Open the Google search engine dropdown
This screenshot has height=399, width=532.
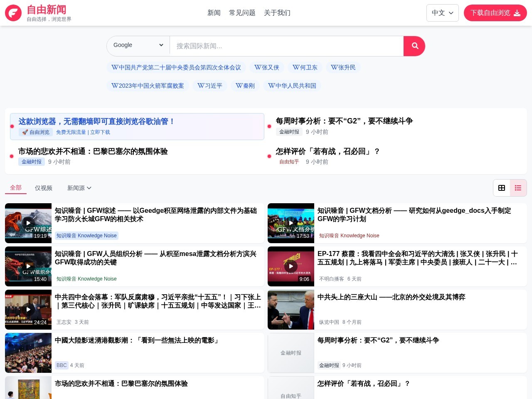(x=138, y=45)
